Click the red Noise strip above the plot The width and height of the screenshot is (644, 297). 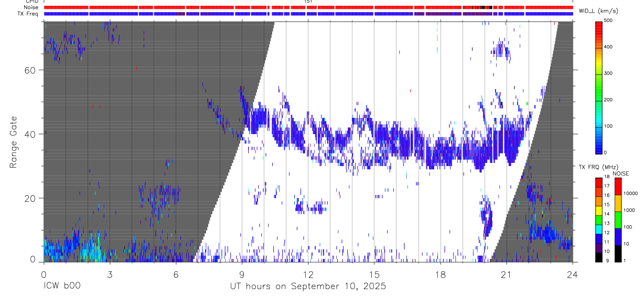pos(308,7)
